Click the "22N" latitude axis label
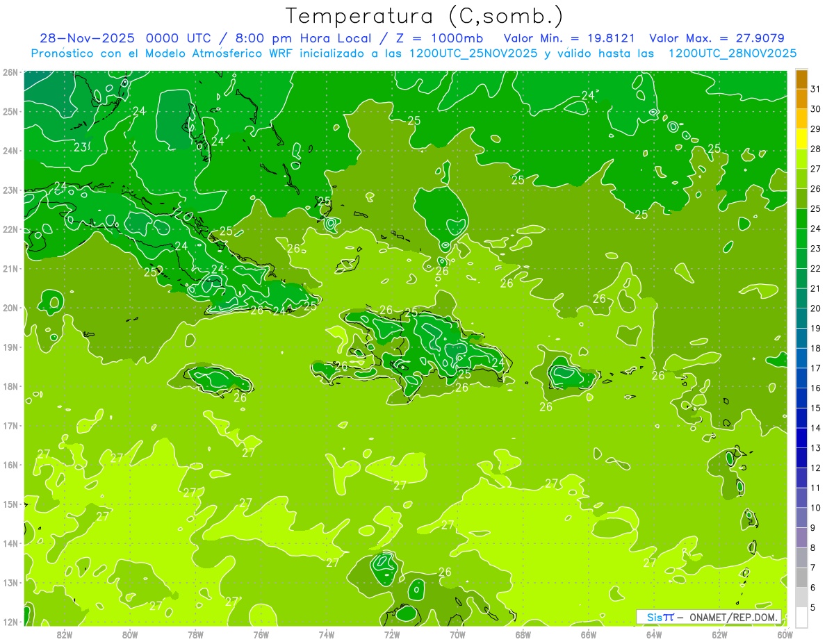834x644 pixels. pos(10,229)
